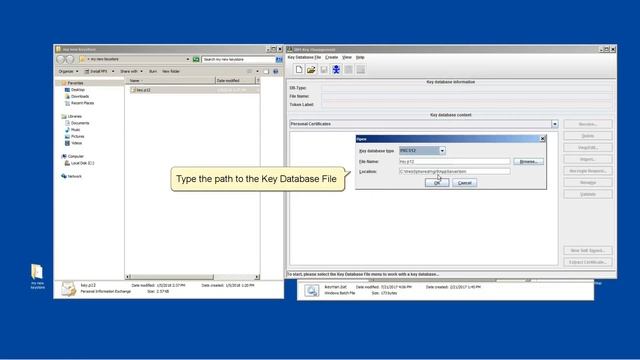Click the search magnifier icon in Explorer
This screenshot has width=640, height=360.
coord(279,60)
